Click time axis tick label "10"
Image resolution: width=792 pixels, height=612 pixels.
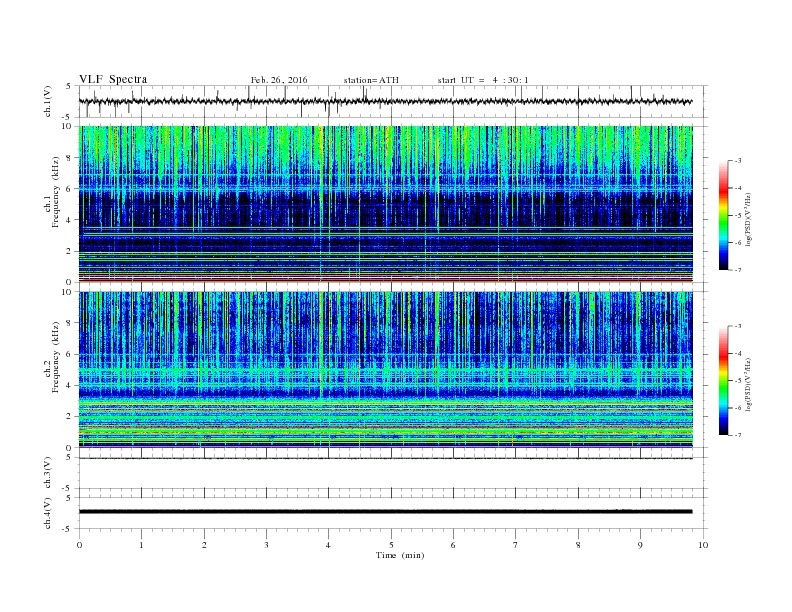coord(703,545)
